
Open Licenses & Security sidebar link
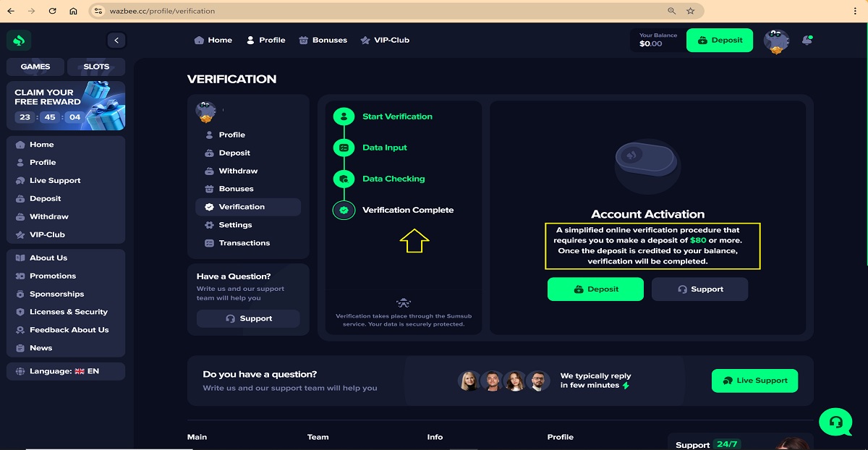(x=68, y=312)
